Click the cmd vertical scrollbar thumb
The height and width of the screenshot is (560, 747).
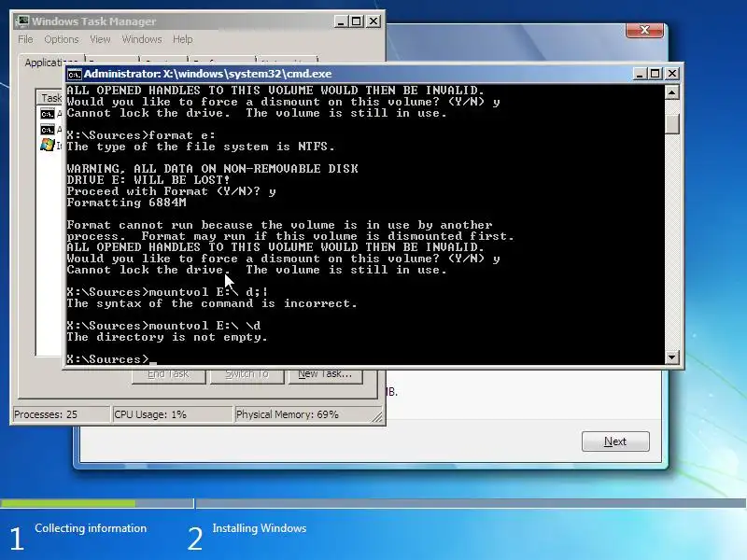pos(671,124)
